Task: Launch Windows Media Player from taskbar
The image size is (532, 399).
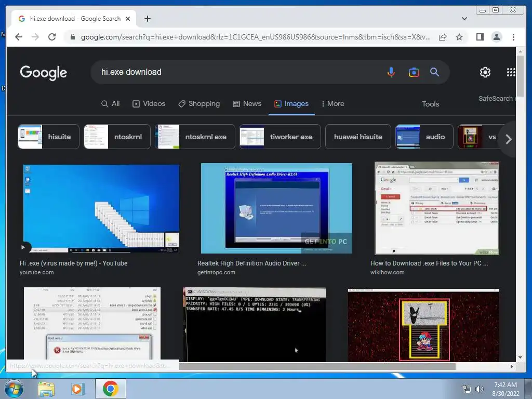Action: (77, 389)
